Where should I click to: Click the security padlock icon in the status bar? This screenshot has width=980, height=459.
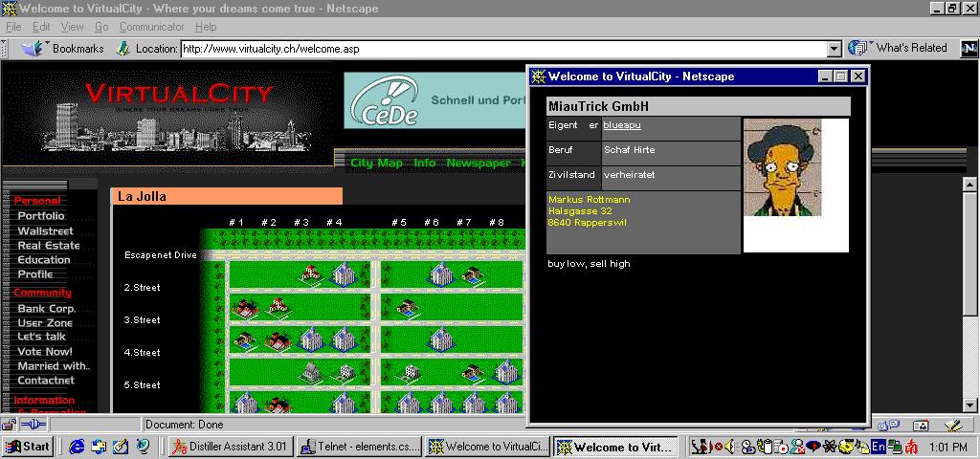coord(9,425)
